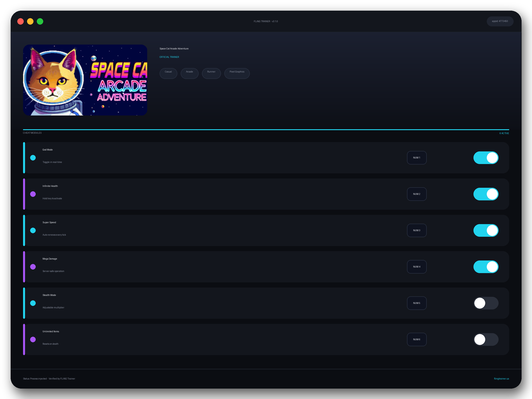The image size is (532, 399).
Task: Select the Arcade tag chip
Action: (x=190, y=73)
